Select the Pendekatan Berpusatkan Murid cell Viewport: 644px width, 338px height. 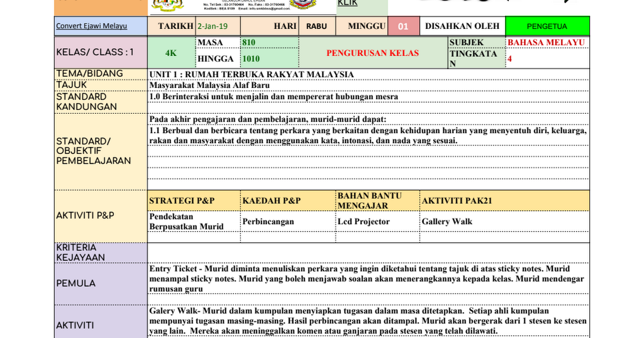pyautogui.click(x=194, y=221)
